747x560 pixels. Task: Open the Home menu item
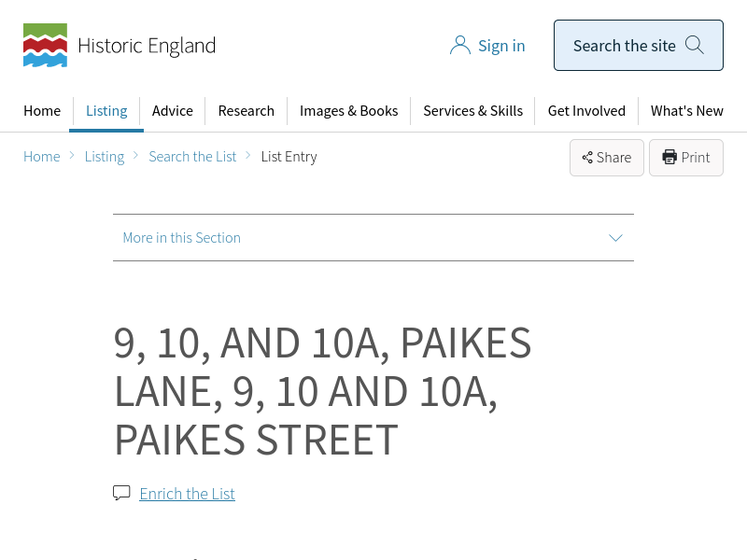click(42, 110)
